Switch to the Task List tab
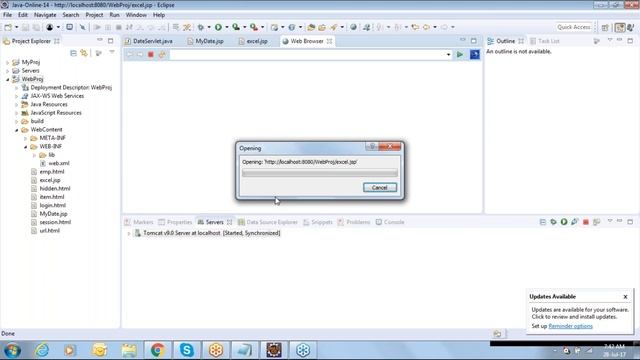 click(x=544, y=41)
